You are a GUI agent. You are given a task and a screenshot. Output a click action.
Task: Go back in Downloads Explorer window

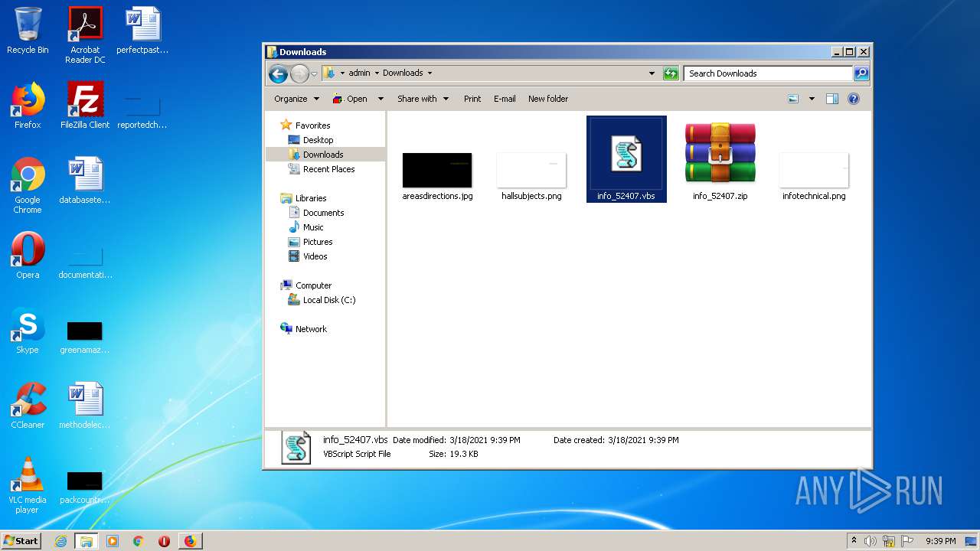(278, 73)
